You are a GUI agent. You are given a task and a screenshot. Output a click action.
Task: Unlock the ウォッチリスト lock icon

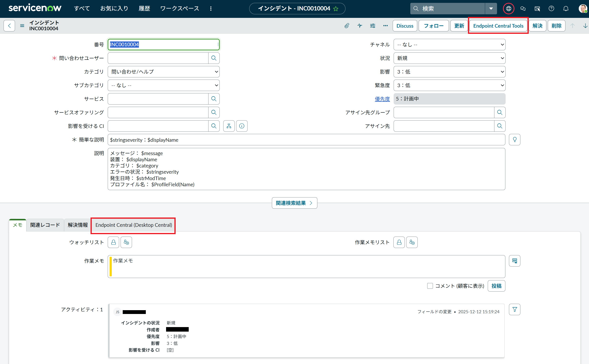(x=113, y=242)
